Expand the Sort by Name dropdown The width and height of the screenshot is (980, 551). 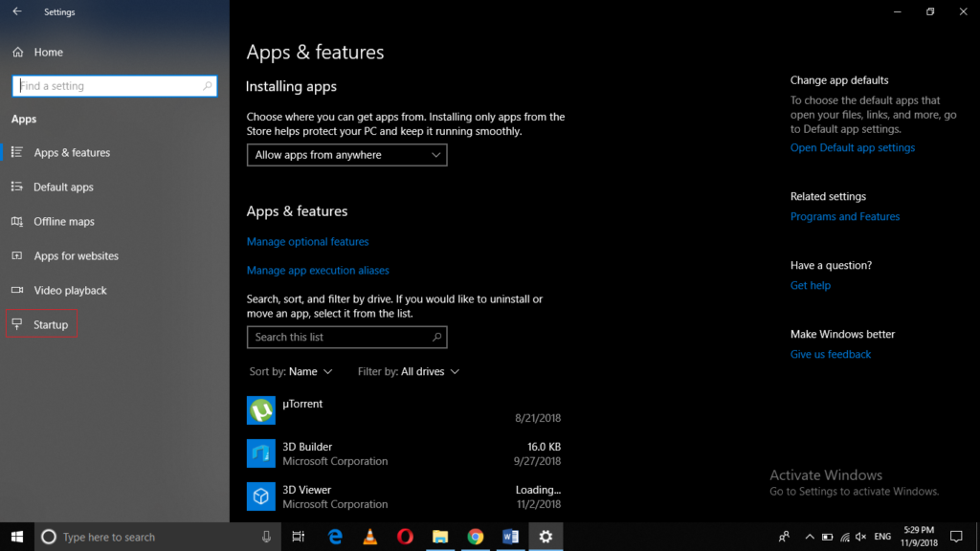click(291, 372)
